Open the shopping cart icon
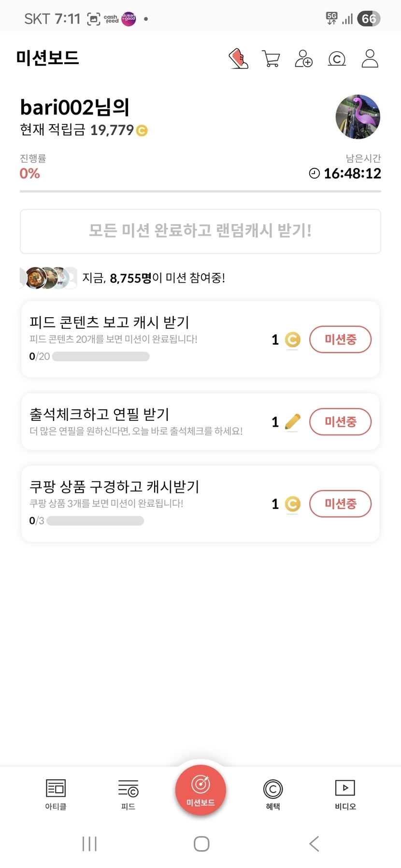The width and height of the screenshot is (401, 868). click(271, 59)
